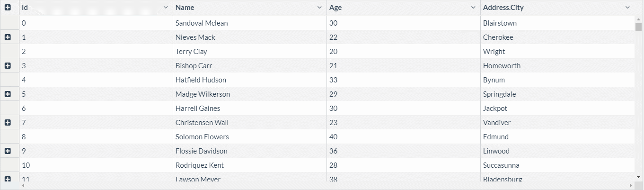The height and width of the screenshot is (190, 644).
Task: Click plus icon for Lawson Meyer row
Action: [x=8, y=179]
